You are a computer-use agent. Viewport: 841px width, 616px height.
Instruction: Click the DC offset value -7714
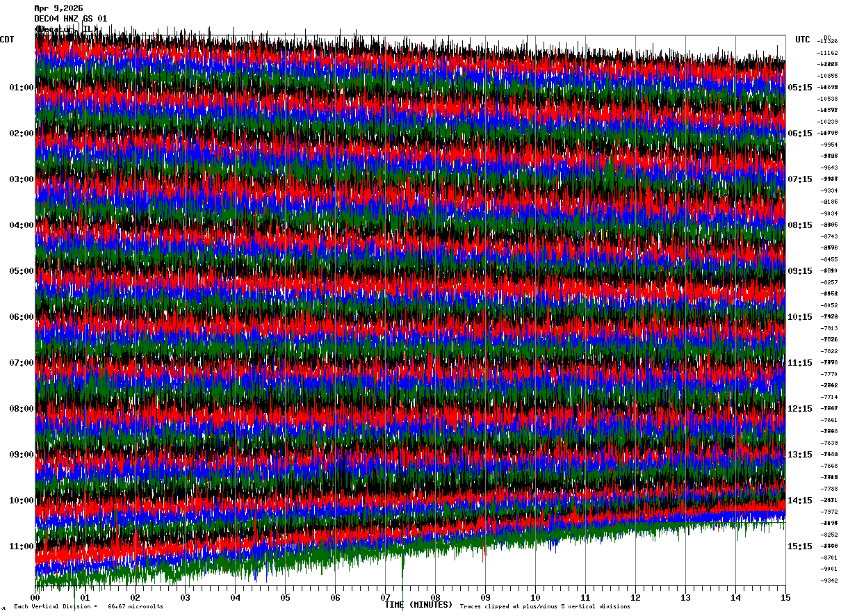point(828,397)
